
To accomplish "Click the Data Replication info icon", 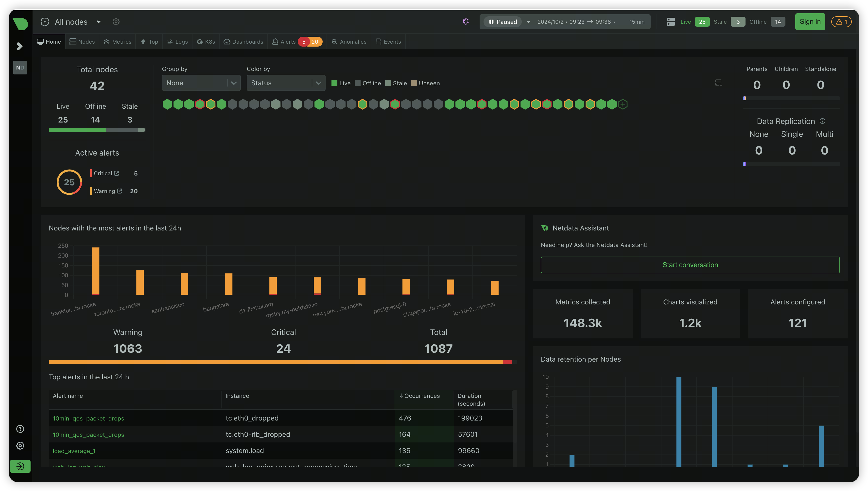I will [x=822, y=121].
